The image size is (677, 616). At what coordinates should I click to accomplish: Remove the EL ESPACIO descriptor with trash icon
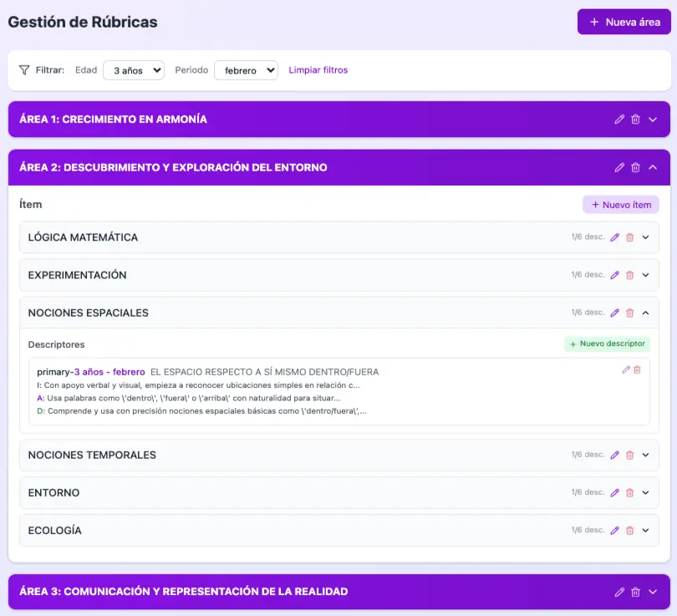coord(636,369)
